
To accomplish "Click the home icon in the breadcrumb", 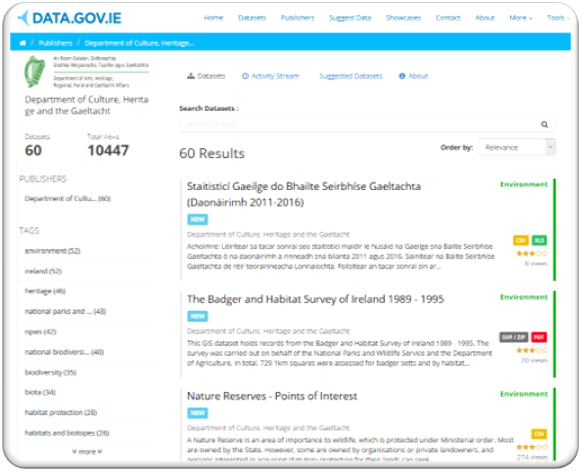I will (23, 43).
